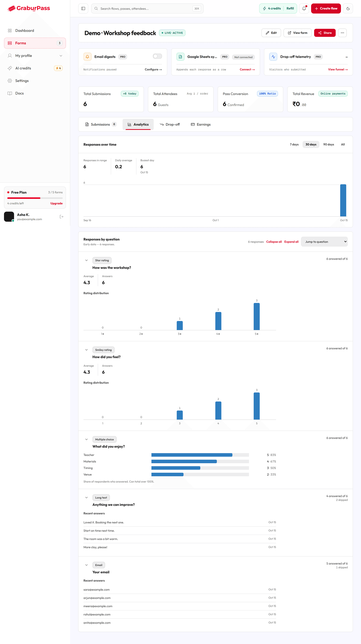Toggle the sidebar panel icon
Viewport: 361px width, 644px height.
coord(83,9)
